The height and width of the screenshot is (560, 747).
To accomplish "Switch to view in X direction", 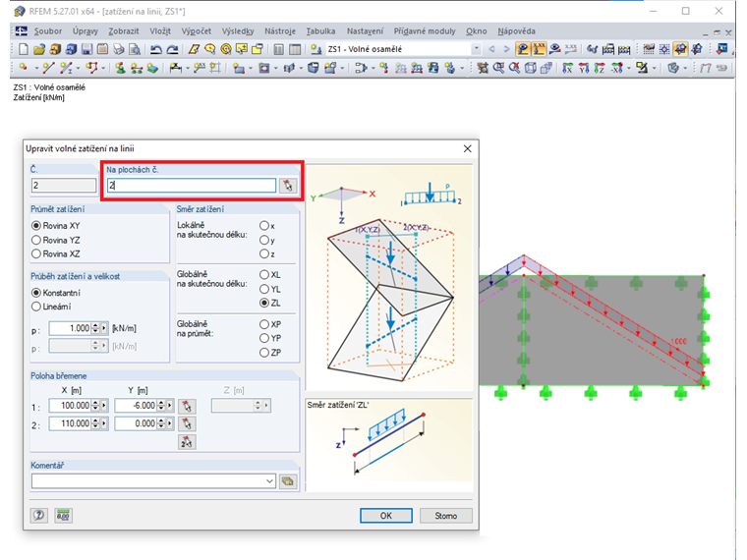I will click(567, 68).
